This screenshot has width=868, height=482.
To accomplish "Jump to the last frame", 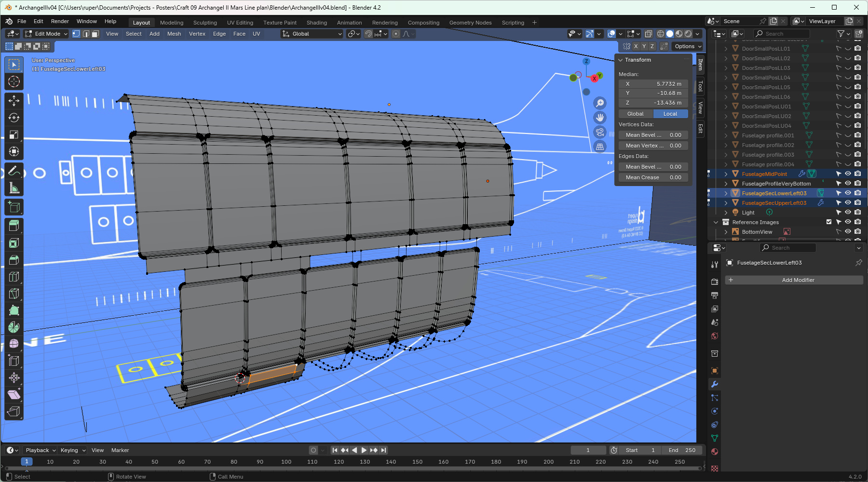I will tap(383, 450).
